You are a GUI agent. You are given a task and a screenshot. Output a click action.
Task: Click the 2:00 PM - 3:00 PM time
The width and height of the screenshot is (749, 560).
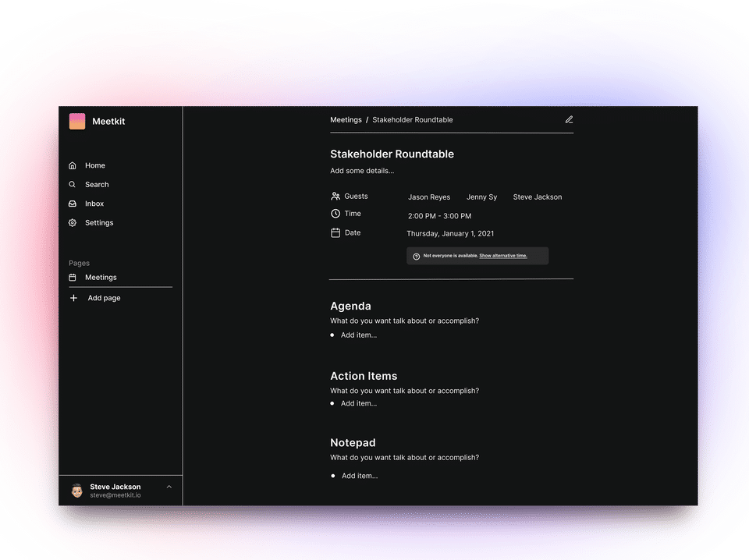(x=439, y=216)
